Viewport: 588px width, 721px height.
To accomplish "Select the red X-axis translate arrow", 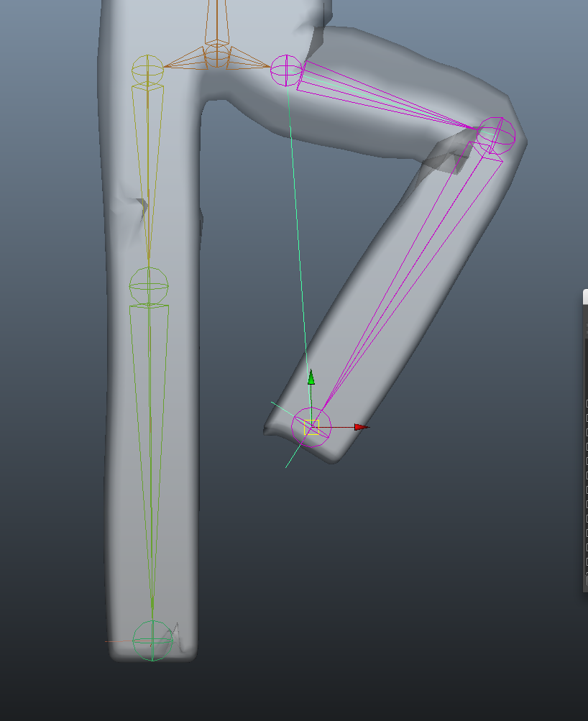I will coord(358,426).
